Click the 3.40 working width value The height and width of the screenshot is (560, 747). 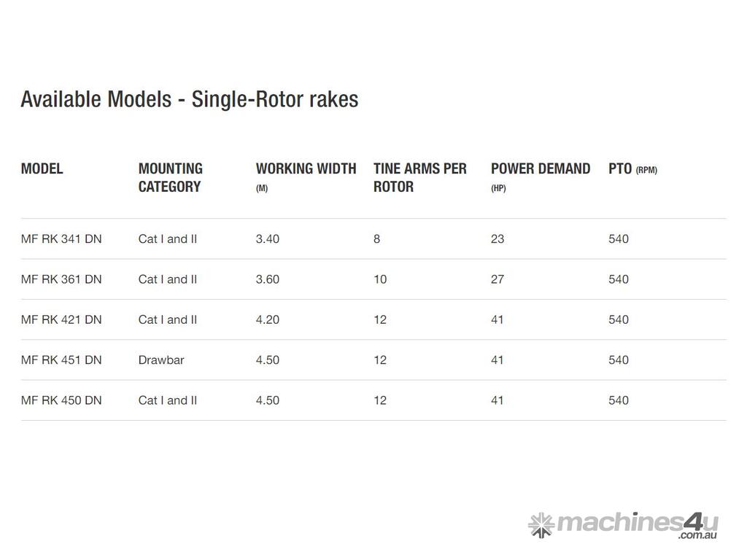pyautogui.click(x=267, y=239)
